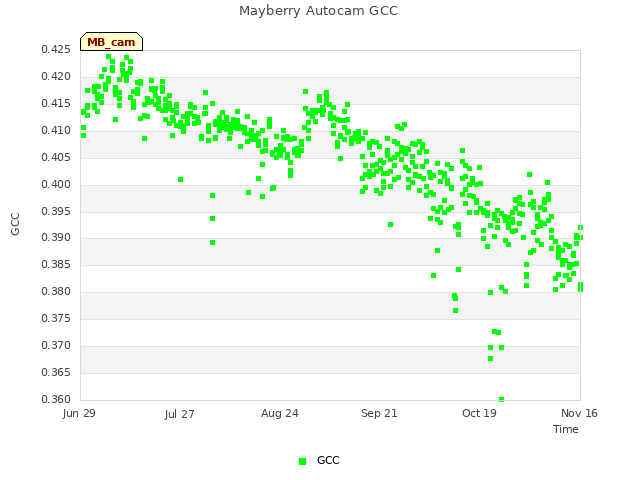Click the vertical GCC y-axis title
This screenshot has height=480, width=640.
pos(15,224)
